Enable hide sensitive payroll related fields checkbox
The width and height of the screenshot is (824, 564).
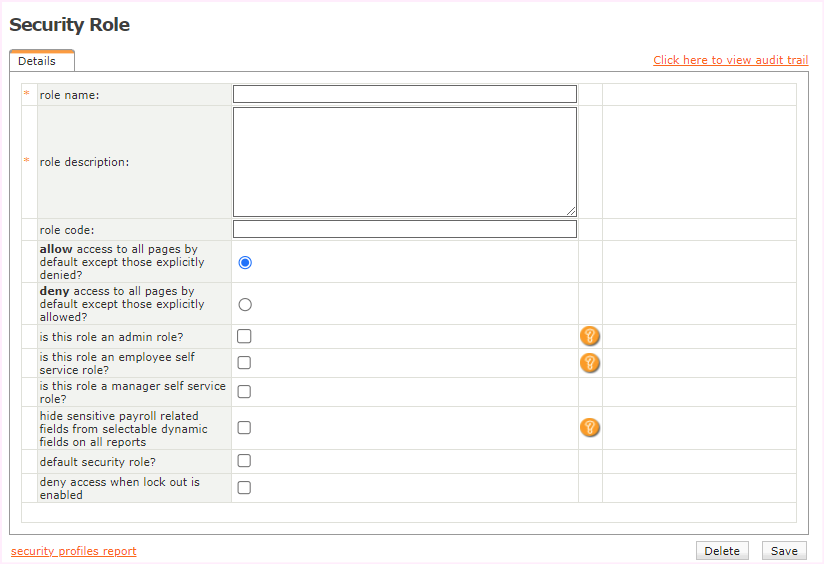point(244,428)
